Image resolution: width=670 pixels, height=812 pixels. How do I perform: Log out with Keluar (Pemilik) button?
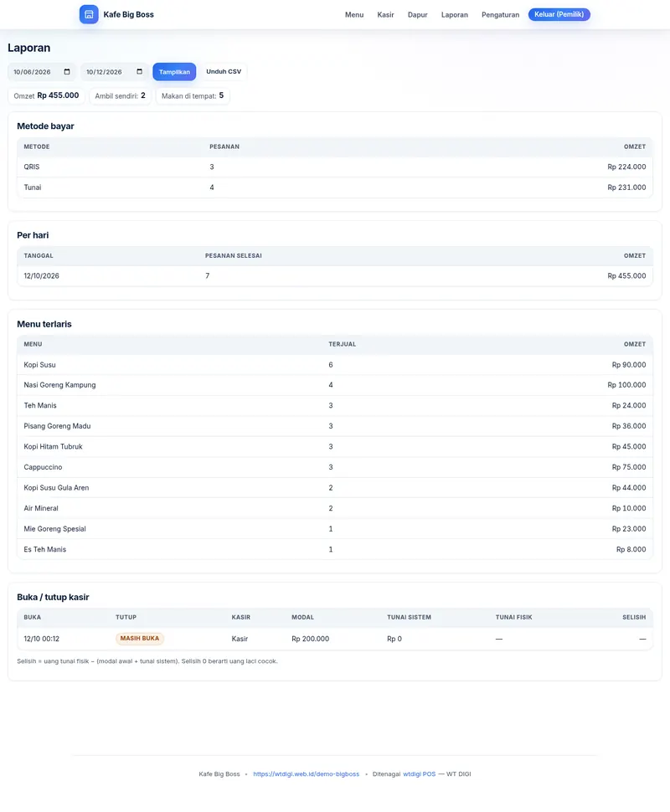click(x=559, y=14)
